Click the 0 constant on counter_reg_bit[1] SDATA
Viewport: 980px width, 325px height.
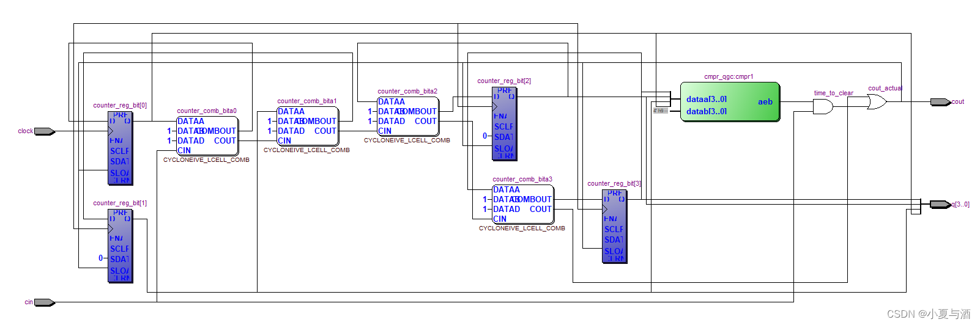[100, 258]
